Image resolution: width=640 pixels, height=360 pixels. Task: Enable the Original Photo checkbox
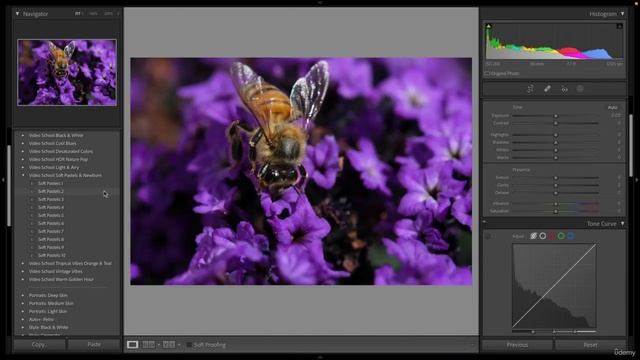click(487, 73)
